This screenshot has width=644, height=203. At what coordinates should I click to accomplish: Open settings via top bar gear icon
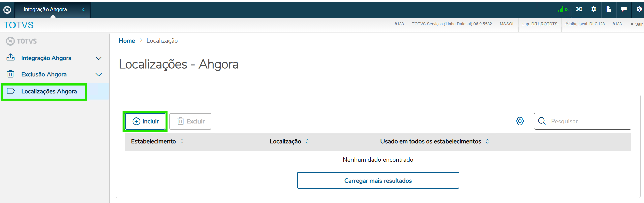(594, 9)
